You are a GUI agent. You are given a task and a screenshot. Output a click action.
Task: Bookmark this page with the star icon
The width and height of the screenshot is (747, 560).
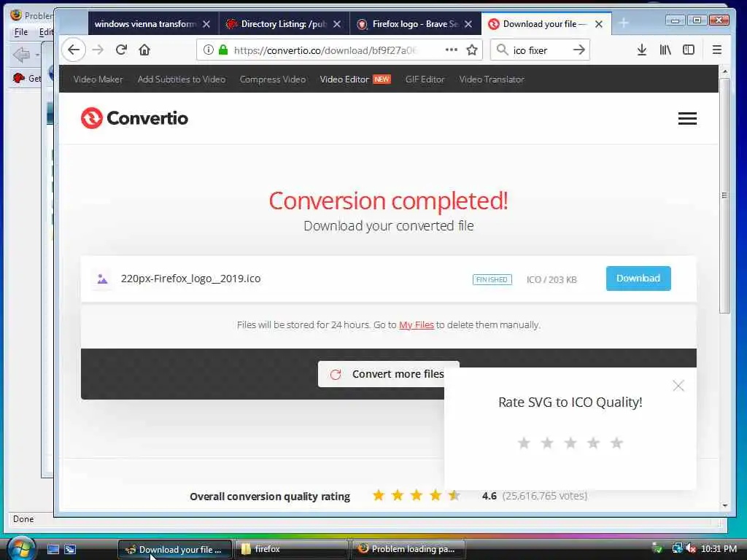coord(472,50)
